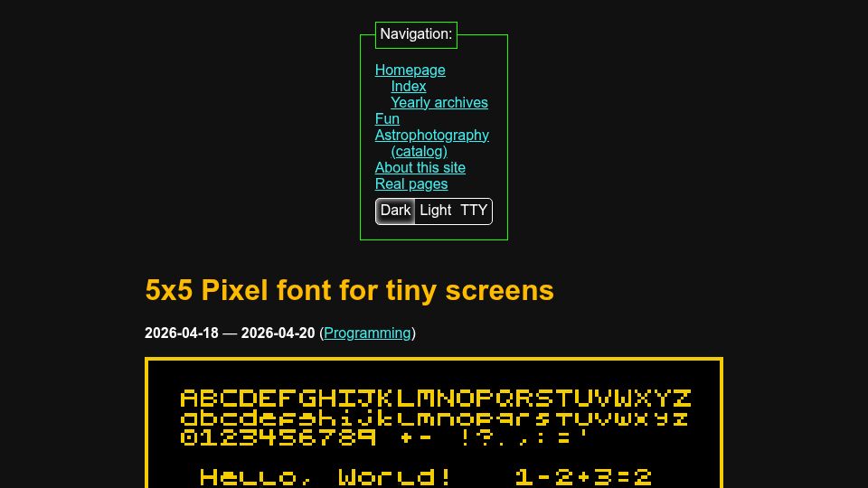Click the 2026-04-18 date text

(182, 333)
